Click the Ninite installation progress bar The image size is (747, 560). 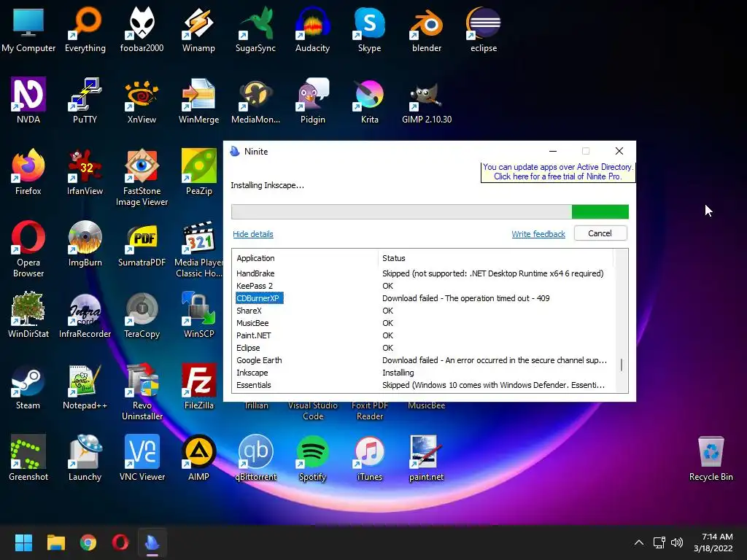pos(430,211)
